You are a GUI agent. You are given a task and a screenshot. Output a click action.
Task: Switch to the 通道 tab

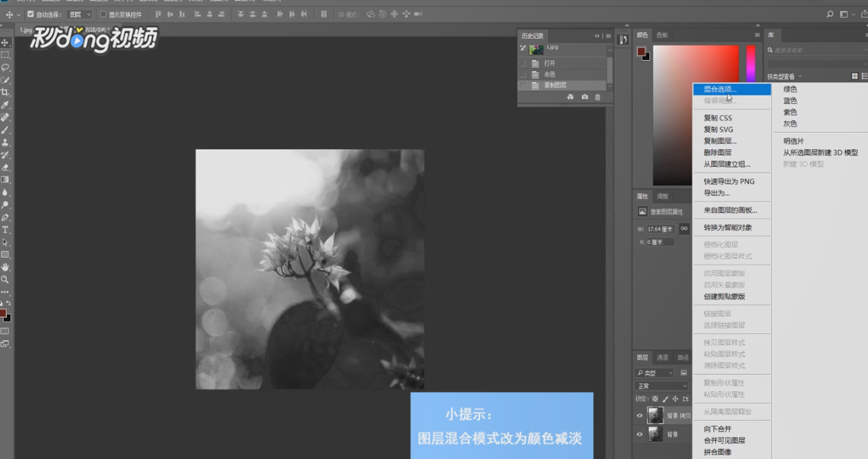[x=662, y=356]
